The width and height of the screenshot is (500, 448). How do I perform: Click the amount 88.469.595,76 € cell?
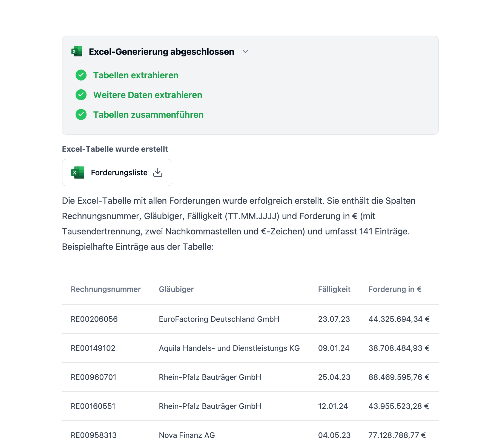pos(399,377)
